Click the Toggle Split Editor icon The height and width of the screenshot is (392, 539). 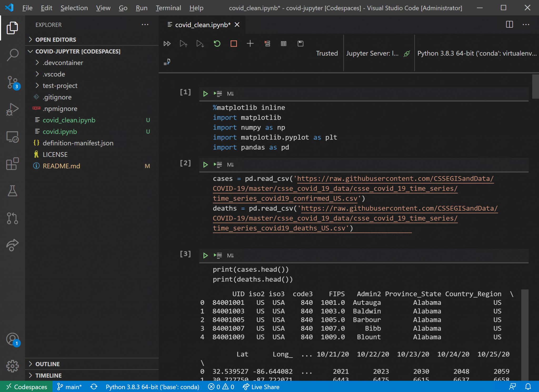(x=510, y=25)
